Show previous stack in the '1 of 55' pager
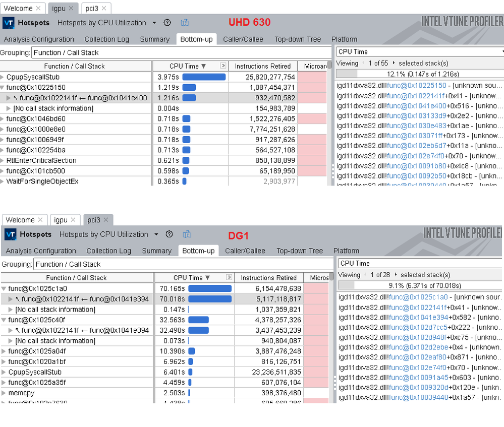504x427 pixels. coord(363,63)
